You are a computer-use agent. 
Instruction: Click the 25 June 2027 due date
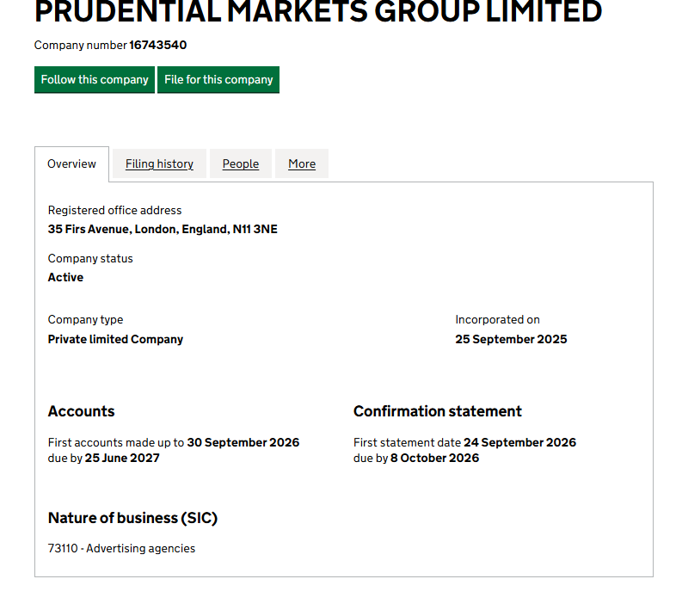(x=122, y=458)
